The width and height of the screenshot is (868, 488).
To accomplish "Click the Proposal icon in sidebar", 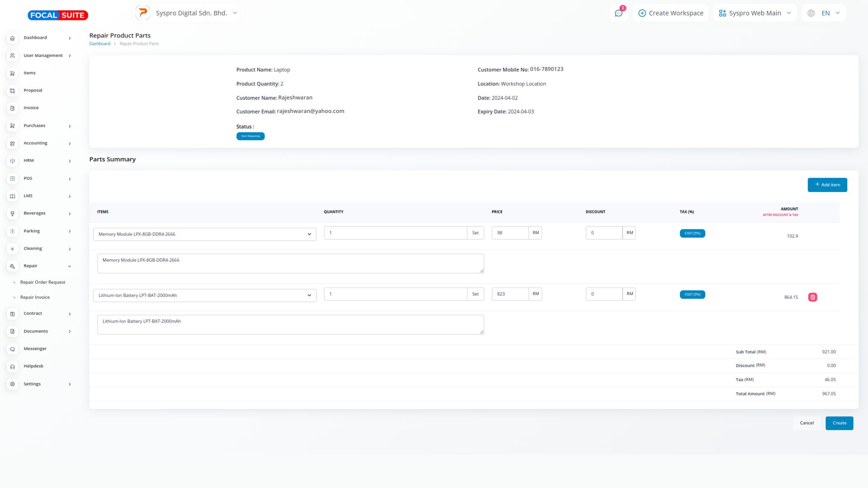I will 13,90.
